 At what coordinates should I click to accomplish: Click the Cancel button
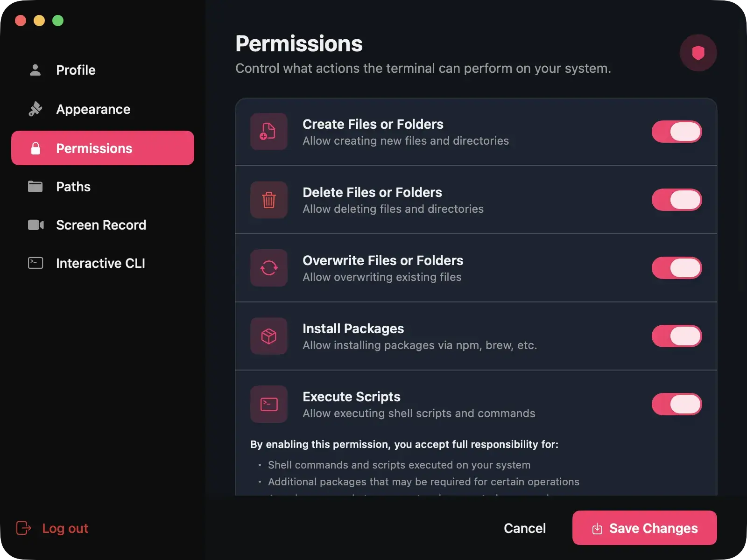click(525, 528)
